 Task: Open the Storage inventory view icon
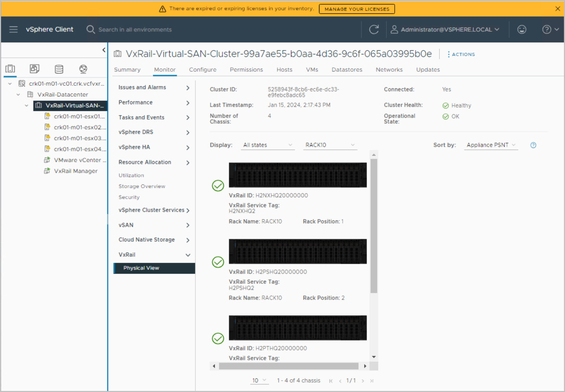pyautogui.click(x=59, y=69)
